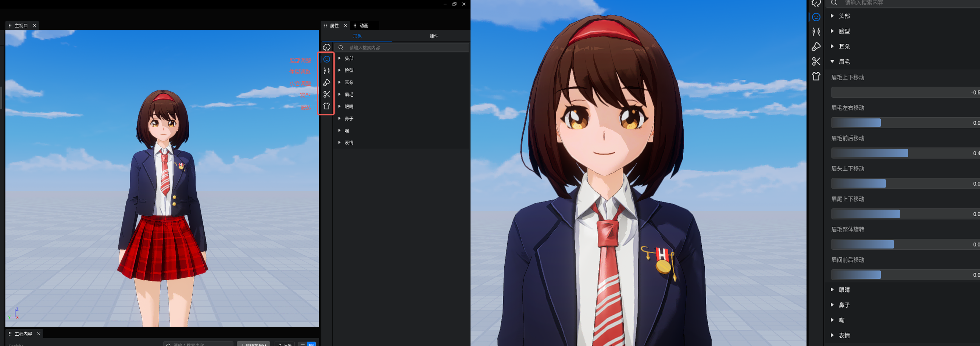Open shirt icon beside 眉毛上下移动 label
980x346 pixels.
tap(816, 76)
